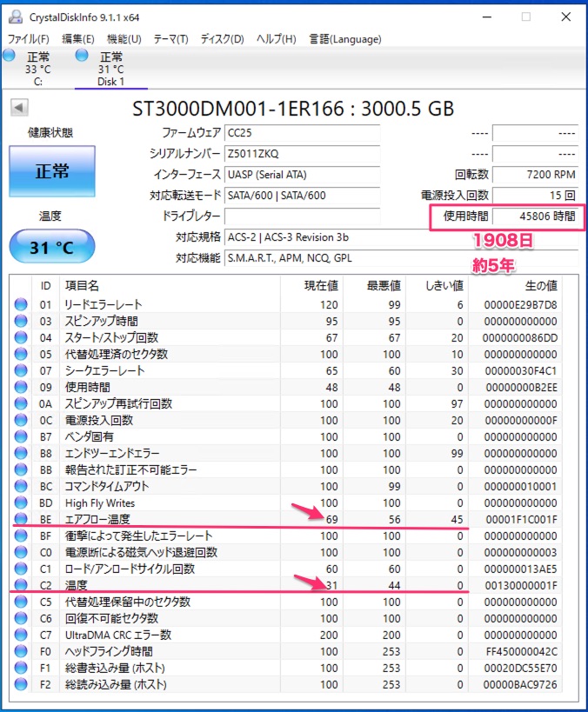Click the status orb for ID BC コマンドタイムアウト

[21, 486]
